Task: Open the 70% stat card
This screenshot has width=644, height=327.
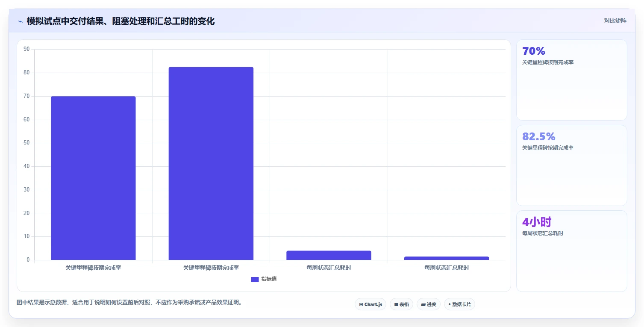Action: (572, 80)
